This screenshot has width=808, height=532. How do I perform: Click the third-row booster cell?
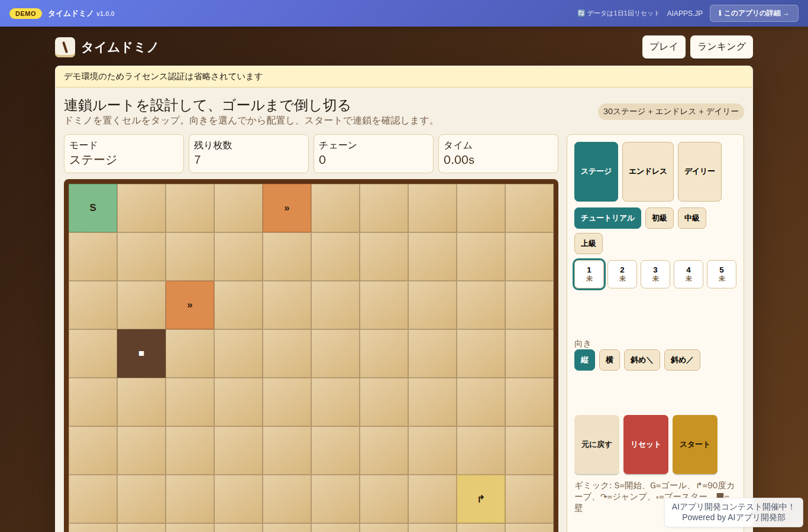190,305
